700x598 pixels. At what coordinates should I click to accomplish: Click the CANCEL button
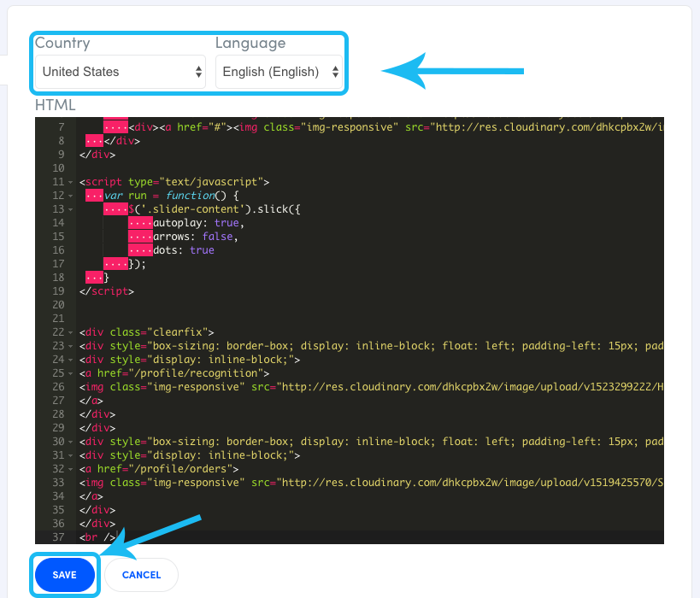tap(140, 575)
